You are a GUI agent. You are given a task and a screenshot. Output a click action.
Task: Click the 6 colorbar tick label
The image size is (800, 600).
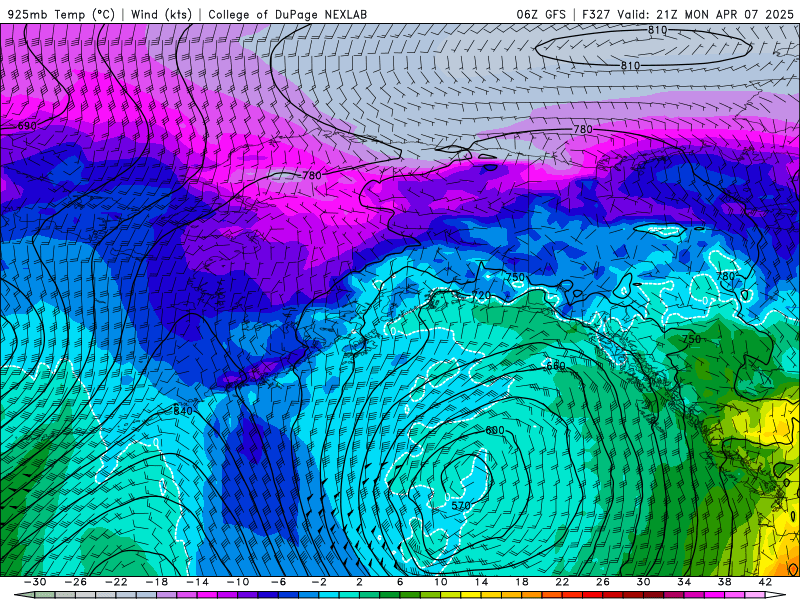pyautogui.click(x=400, y=582)
